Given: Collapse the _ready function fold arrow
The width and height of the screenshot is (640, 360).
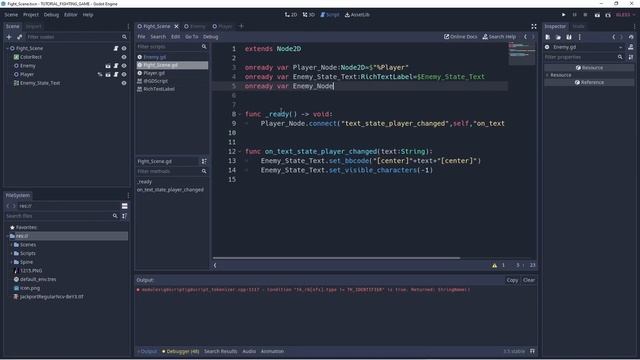Looking at the screenshot, I should coord(240,114).
